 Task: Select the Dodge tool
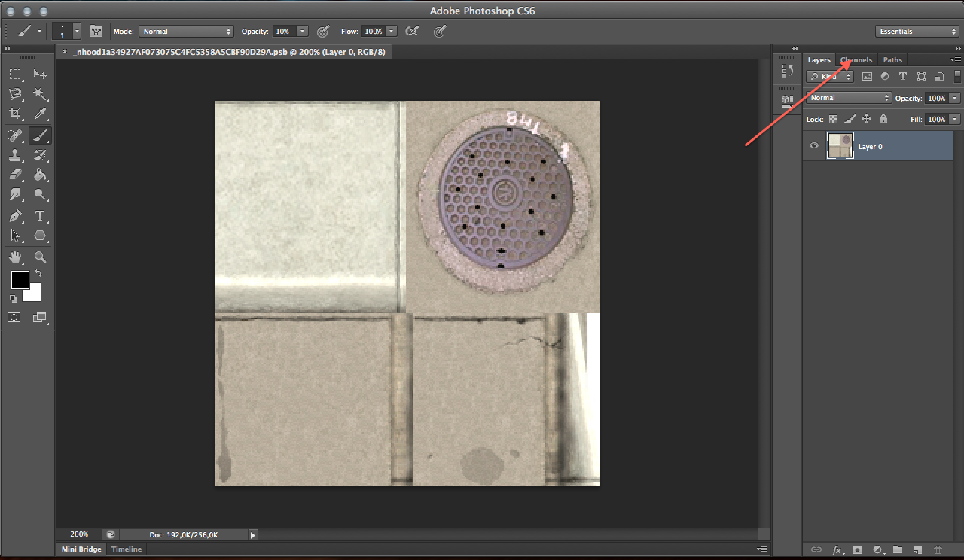pyautogui.click(x=40, y=195)
